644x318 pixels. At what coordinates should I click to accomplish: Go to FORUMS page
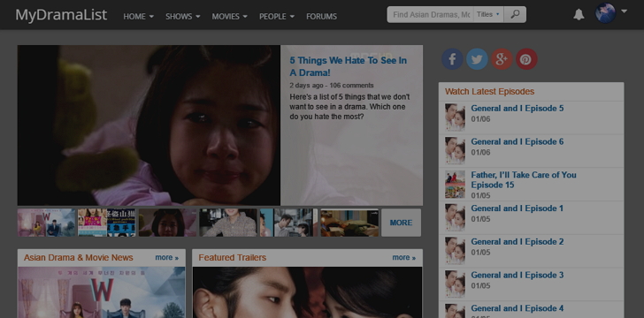tap(322, 17)
